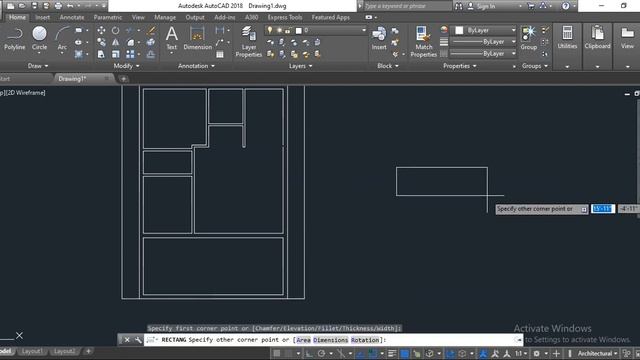
Task: Expand the Groups panel dropdown
Action: tap(535, 66)
